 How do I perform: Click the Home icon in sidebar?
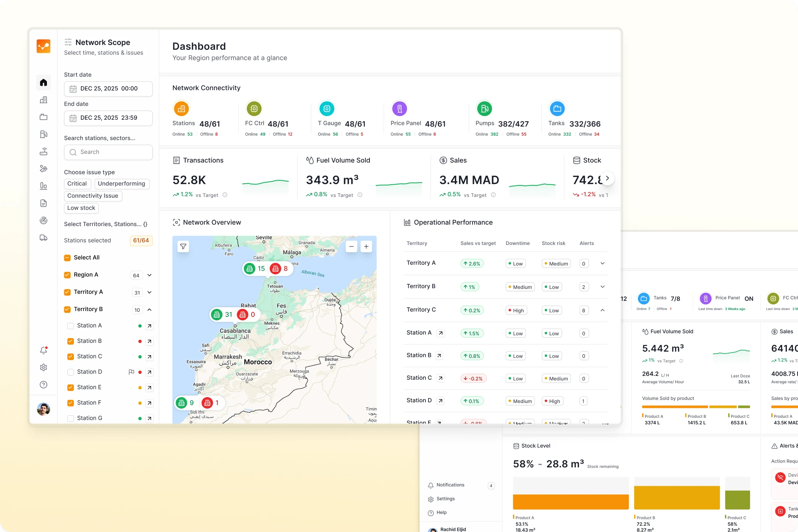[44, 82]
